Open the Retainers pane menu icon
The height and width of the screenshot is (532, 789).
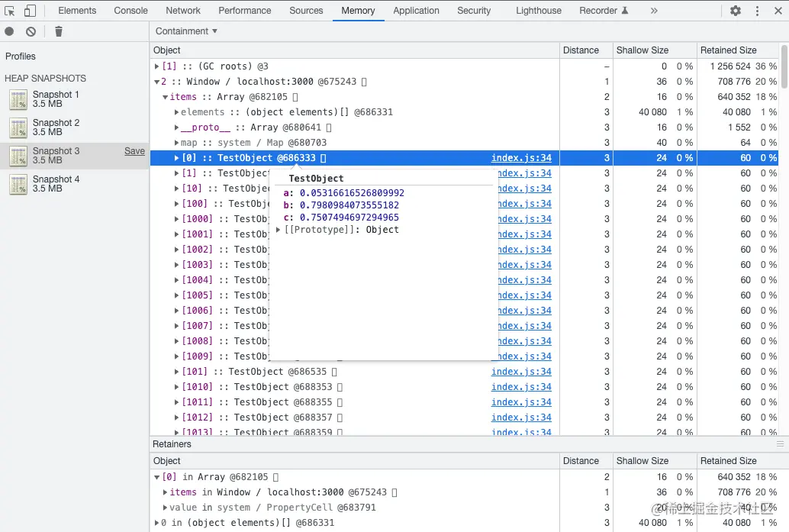point(780,444)
